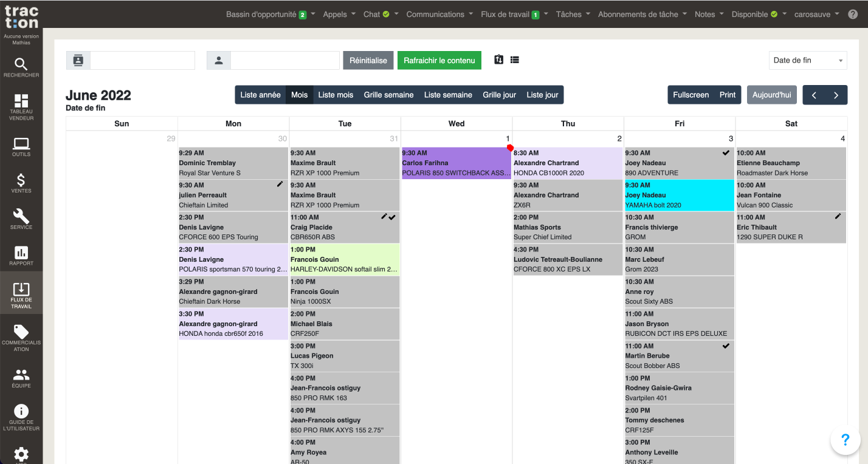Open Tableau Vendeur in the sidebar
The width and height of the screenshot is (868, 464).
click(21, 107)
